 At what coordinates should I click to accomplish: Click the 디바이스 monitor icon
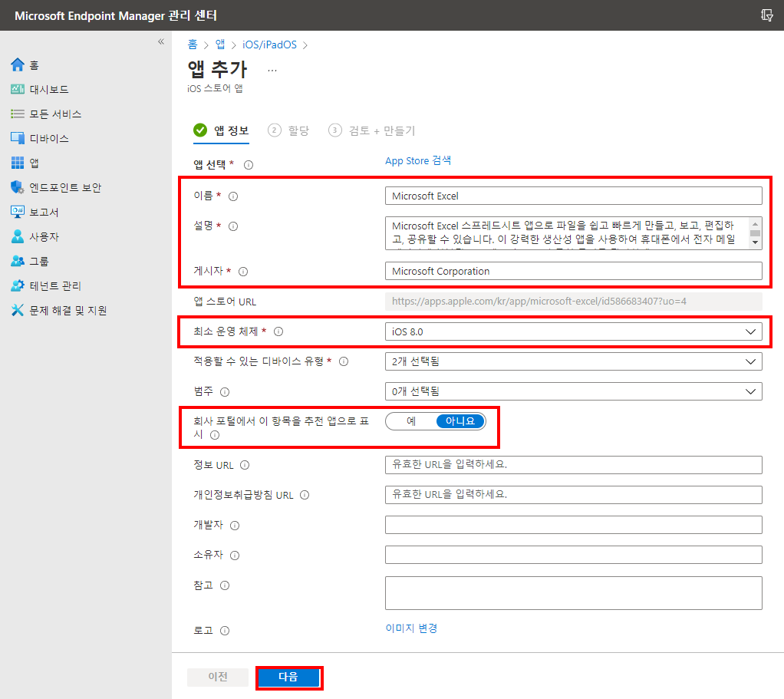[x=18, y=138]
